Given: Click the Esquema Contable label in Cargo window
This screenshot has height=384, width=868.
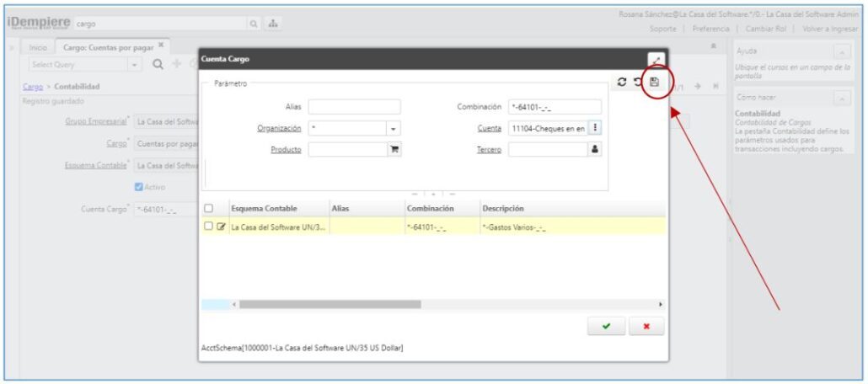Looking at the screenshot, I should [x=96, y=165].
